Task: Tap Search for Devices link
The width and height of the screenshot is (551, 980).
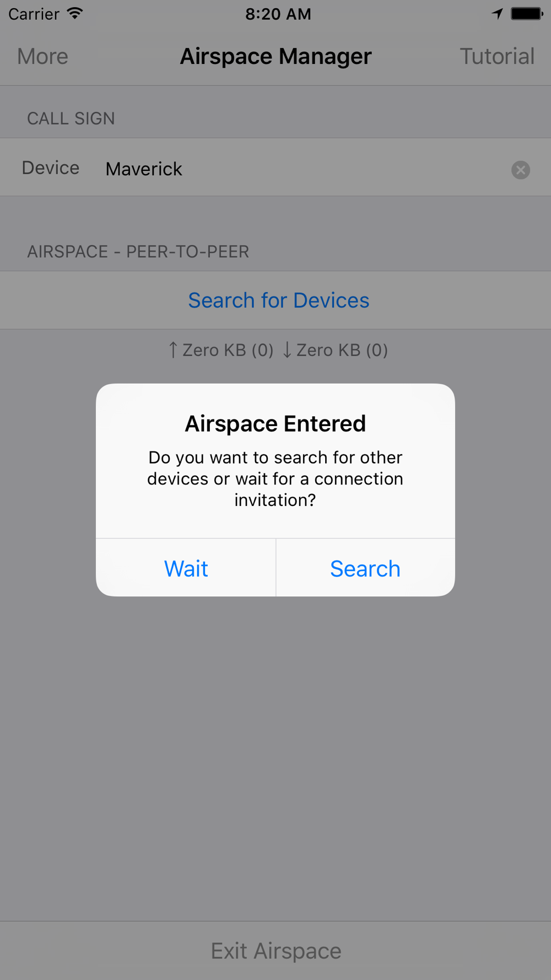Action: [x=279, y=300]
